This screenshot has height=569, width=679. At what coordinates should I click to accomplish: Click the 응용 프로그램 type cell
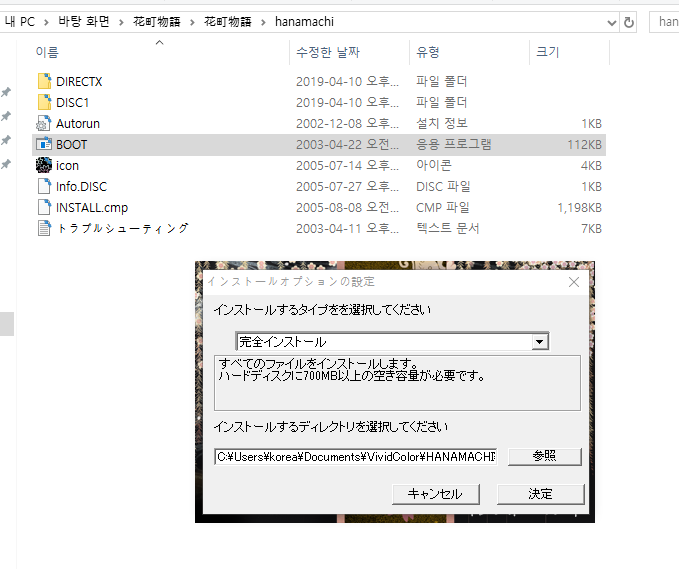coord(454,144)
